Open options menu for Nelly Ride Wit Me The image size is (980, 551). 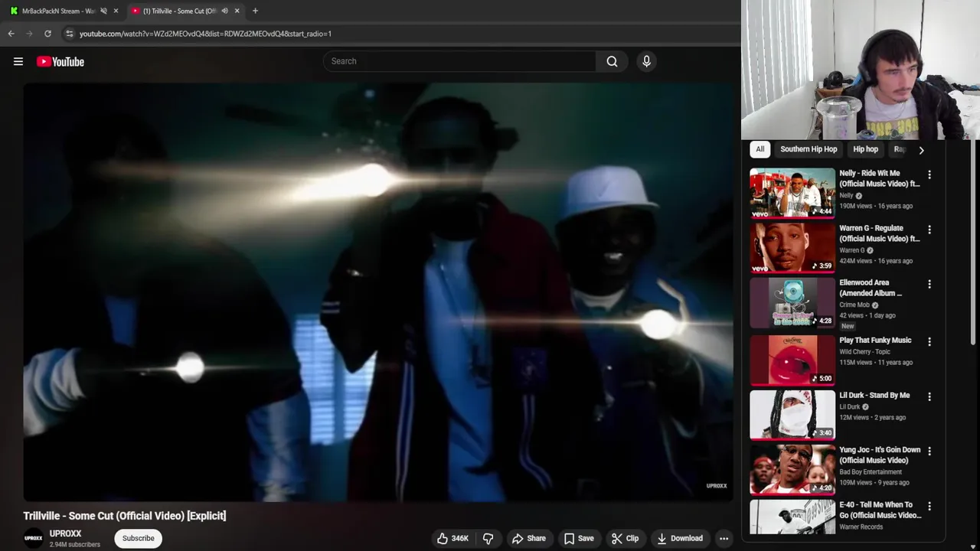(x=929, y=174)
